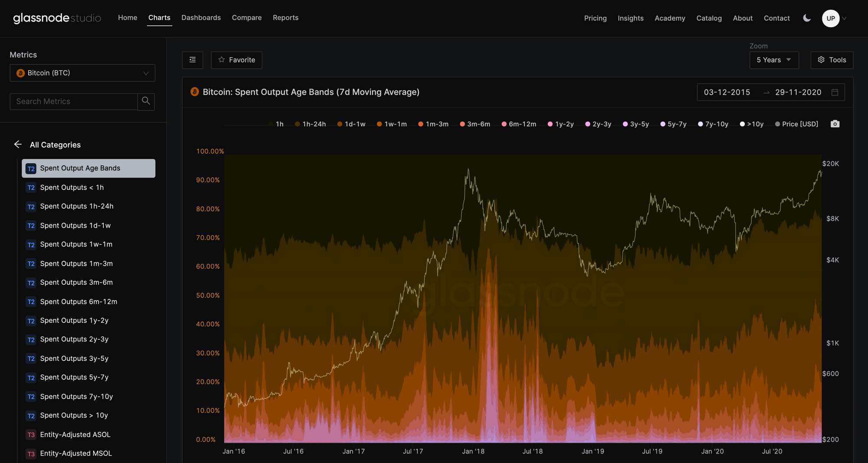Toggle the 3m-6m legend series

coord(475,124)
